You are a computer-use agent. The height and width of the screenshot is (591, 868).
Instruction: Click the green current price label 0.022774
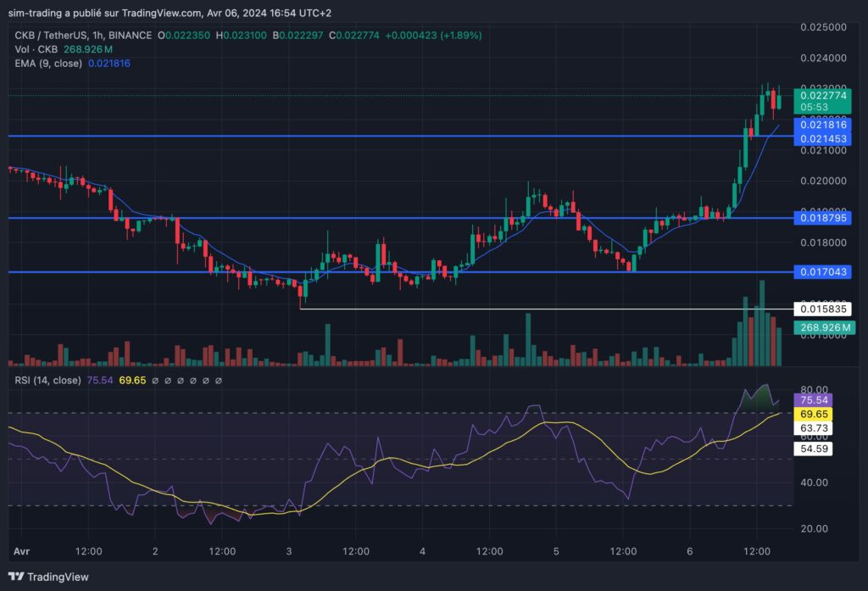tap(823, 96)
